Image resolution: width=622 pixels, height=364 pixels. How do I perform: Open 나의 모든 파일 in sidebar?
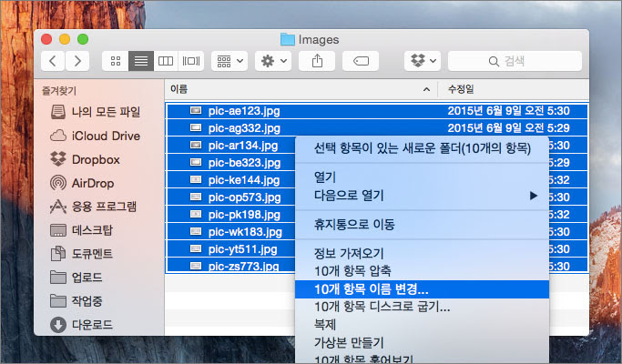(x=96, y=112)
